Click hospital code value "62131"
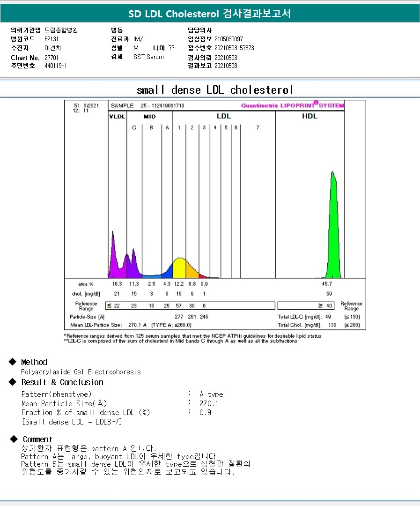 click(x=52, y=39)
